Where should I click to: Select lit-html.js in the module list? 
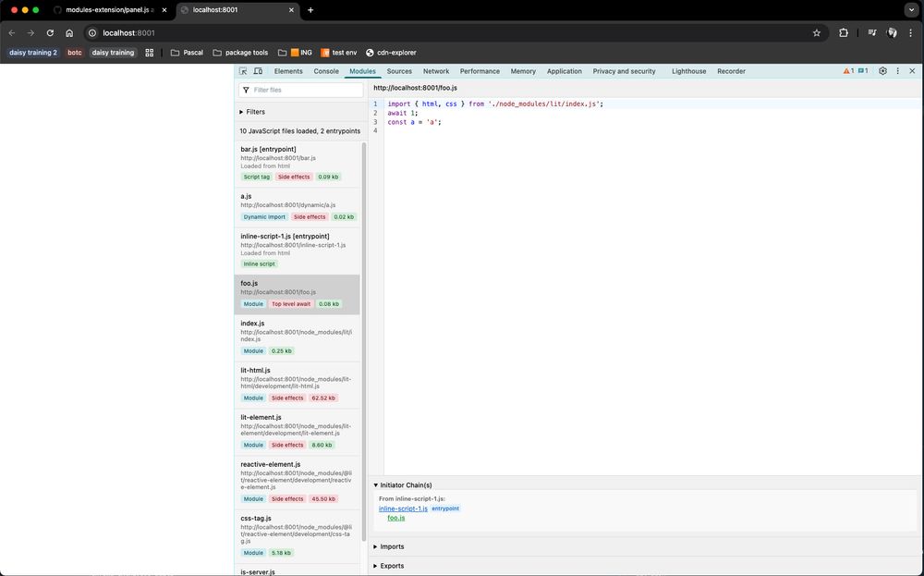(297, 385)
